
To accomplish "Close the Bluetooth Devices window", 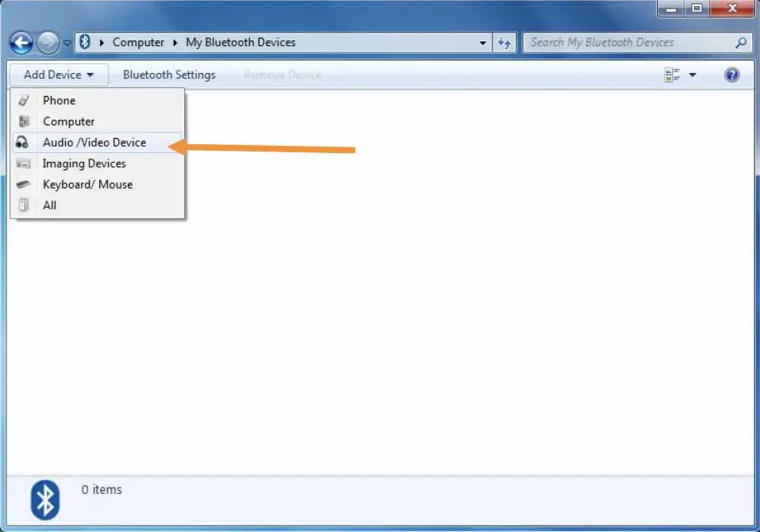I will click(732, 8).
